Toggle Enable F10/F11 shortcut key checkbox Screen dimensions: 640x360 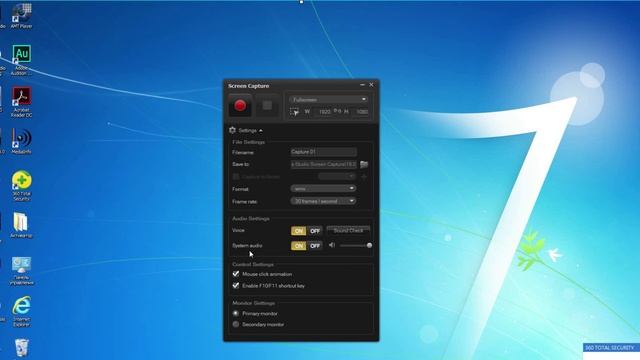point(236,286)
